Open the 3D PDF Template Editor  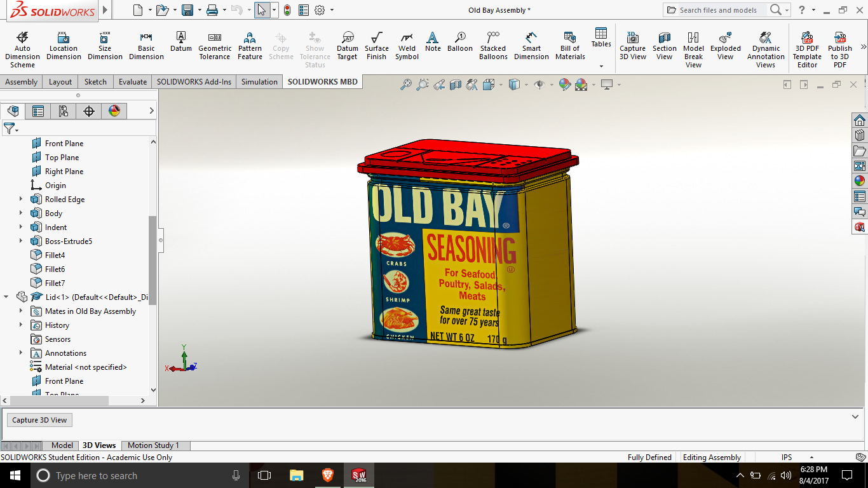[x=807, y=50]
